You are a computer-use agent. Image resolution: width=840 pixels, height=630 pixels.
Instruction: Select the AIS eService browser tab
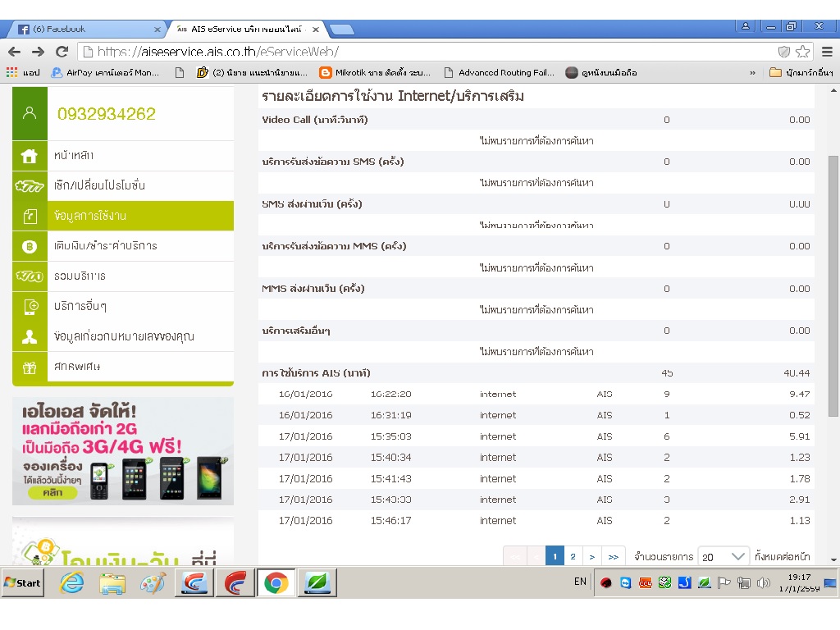[x=246, y=30]
